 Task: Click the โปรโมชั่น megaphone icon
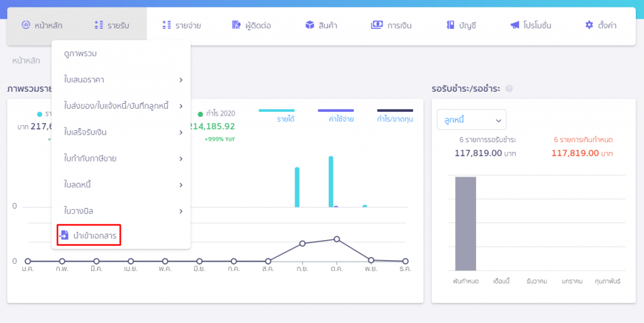[515, 26]
